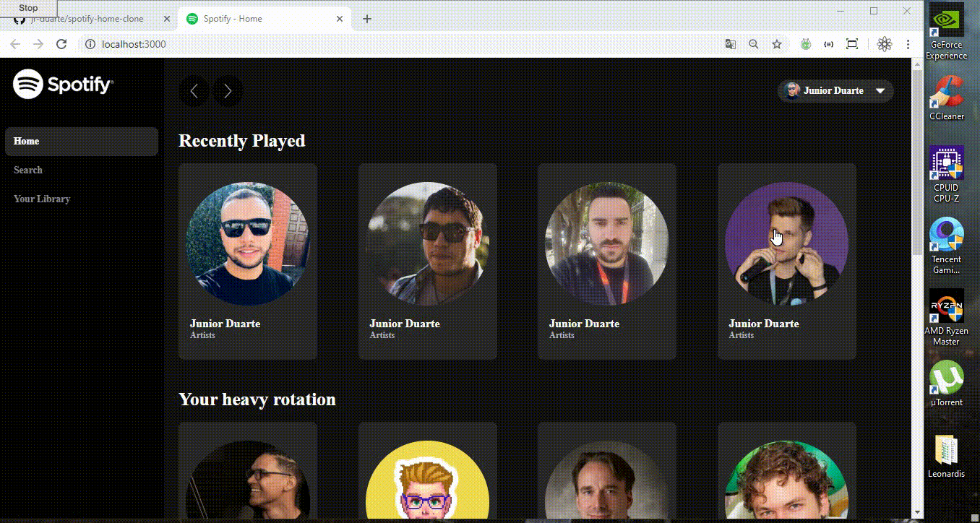980x523 pixels.
Task: Expand the Chrome three-dot menu
Action: coord(908,44)
